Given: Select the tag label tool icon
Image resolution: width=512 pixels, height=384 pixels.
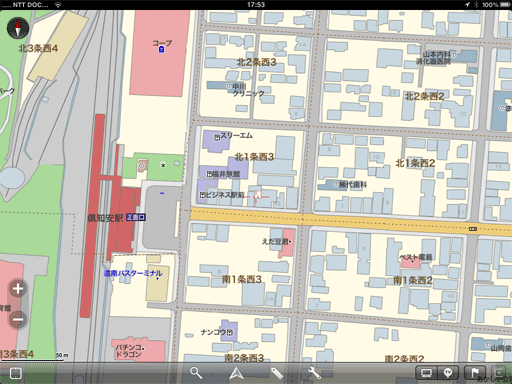Looking at the screenshot, I should tap(277, 373).
